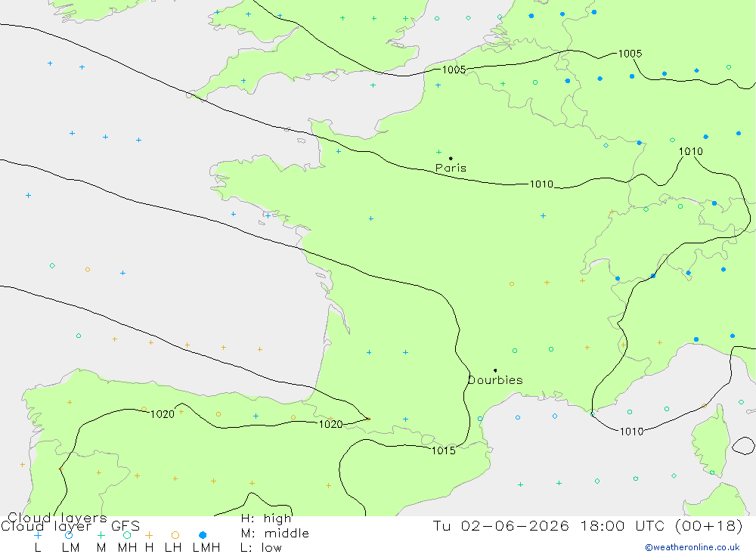Click the 'L: low' legend text
Image resolution: width=756 pixels, height=554 pixels.
[261, 548]
